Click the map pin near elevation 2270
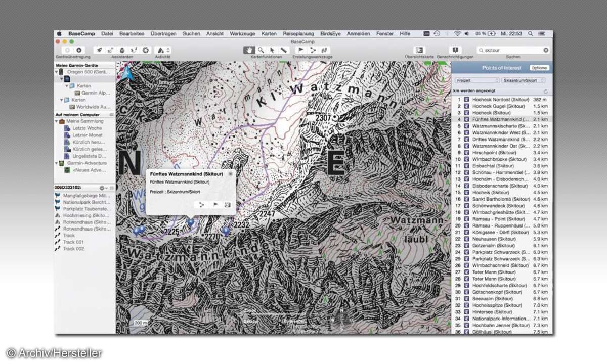 pyautogui.click(x=226, y=231)
